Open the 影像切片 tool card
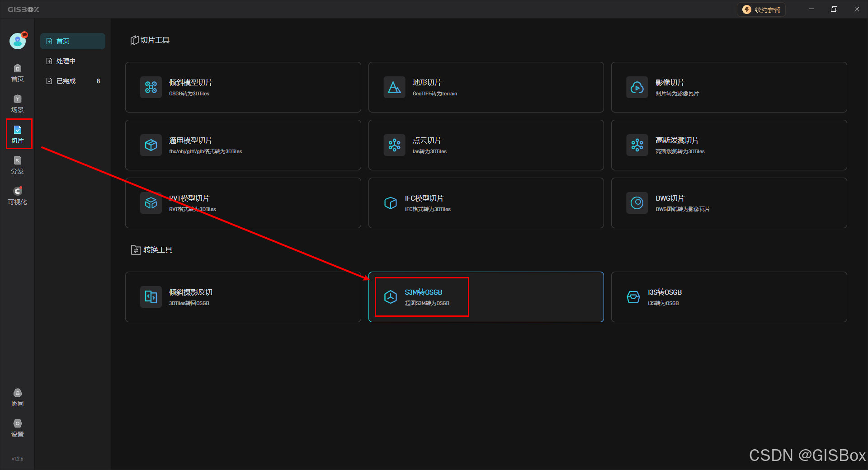Image resolution: width=868 pixels, height=470 pixels. [x=729, y=87]
